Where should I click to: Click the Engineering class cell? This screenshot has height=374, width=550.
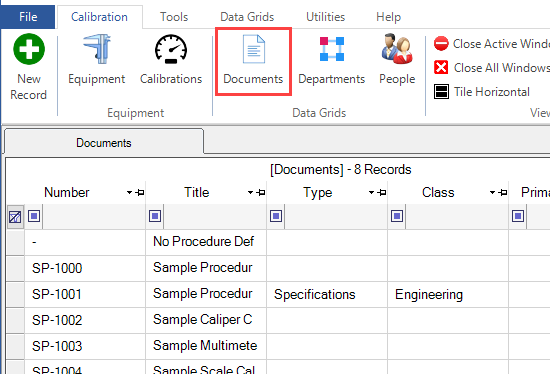[448, 294]
